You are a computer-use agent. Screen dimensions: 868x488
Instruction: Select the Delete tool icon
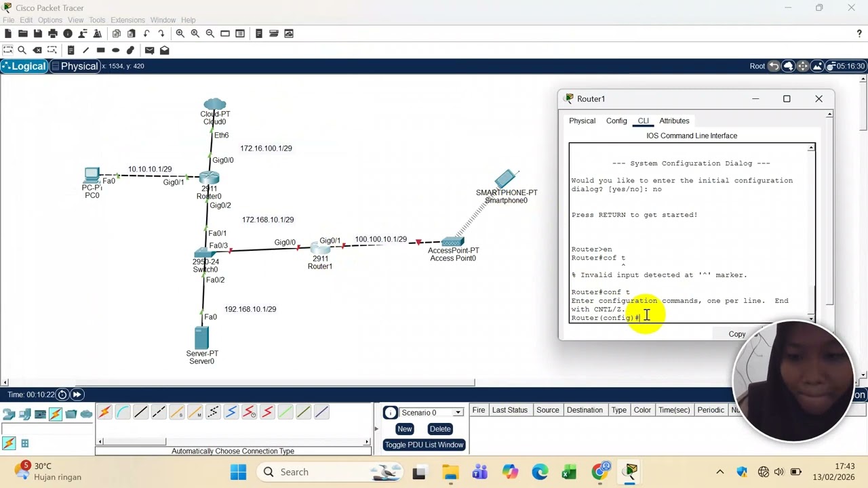coord(38,50)
